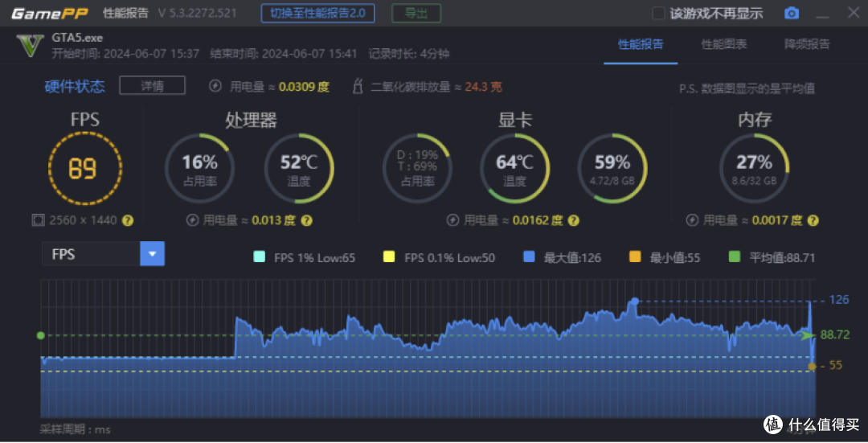Viewport: 868px width, 443px height.
Task: Click the 平均值:88.71 legend text
Action: click(x=782, y=257)
